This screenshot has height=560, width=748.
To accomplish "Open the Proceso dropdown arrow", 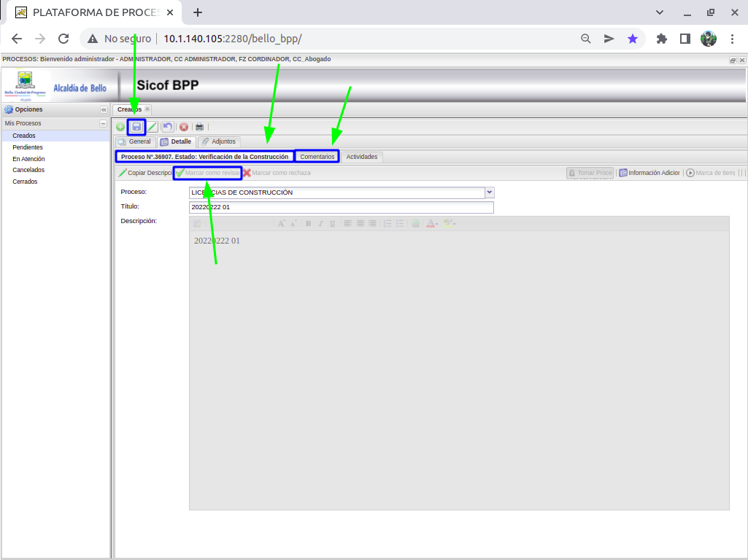I will coord(490,192).
